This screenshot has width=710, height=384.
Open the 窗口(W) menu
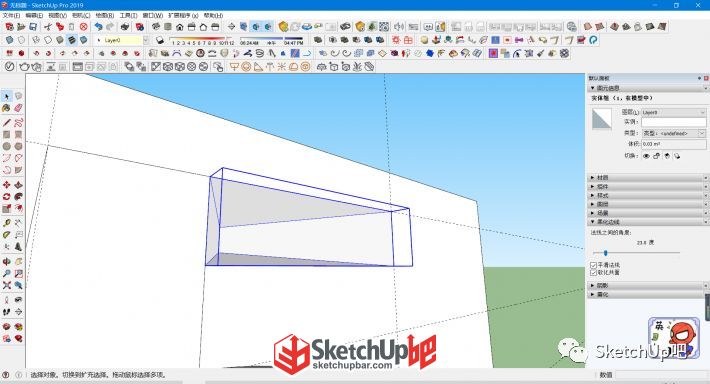coord(153,15)
